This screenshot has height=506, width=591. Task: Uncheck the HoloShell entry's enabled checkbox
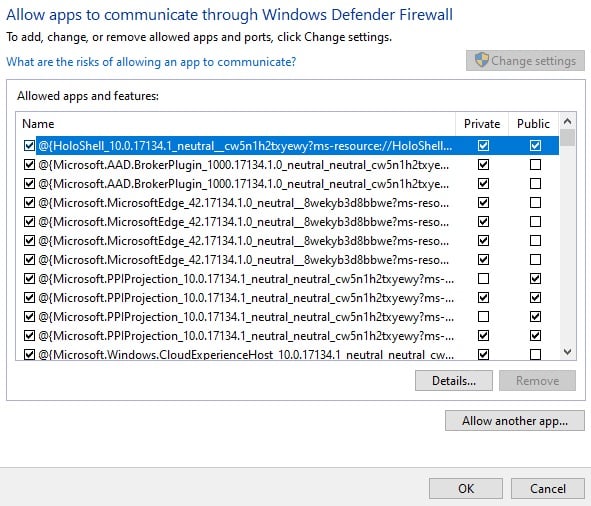point(29,146)
